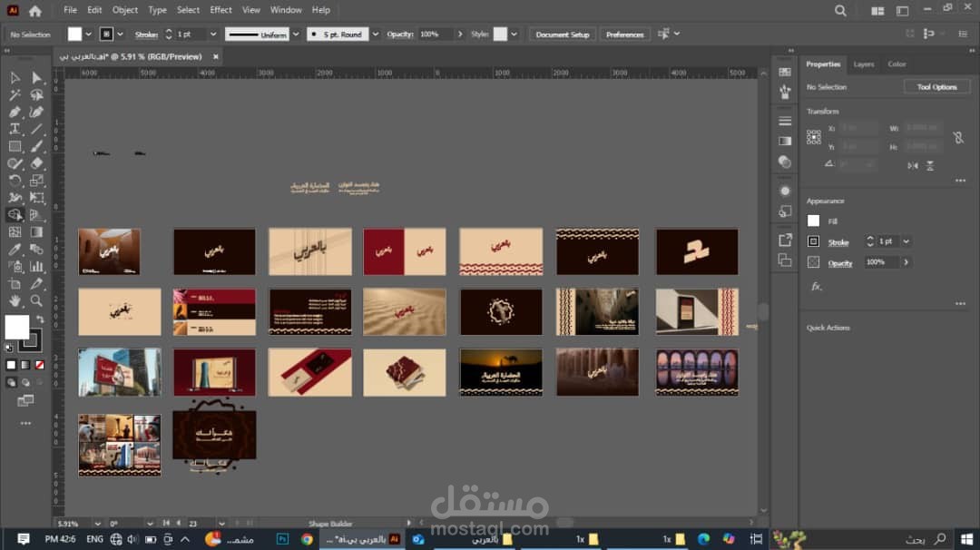Choose the Lasso tool

coord(37,95)
